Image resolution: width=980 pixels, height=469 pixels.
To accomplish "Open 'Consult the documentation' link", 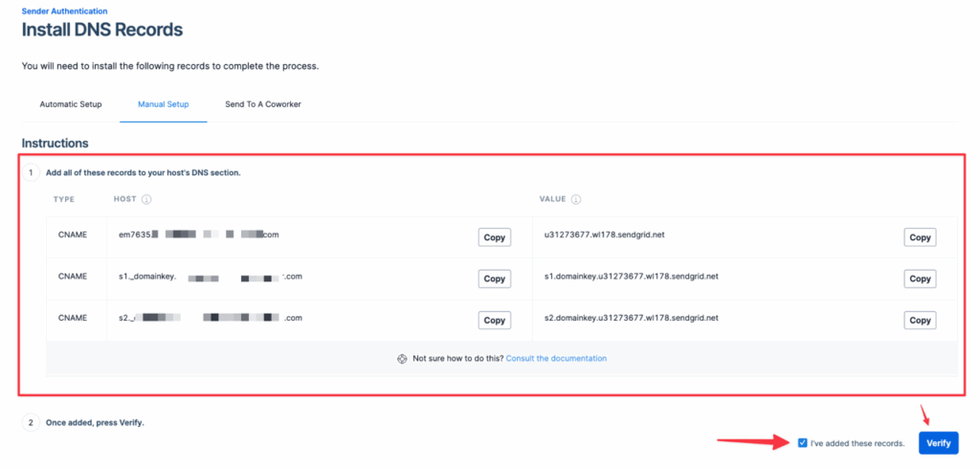I will pos(556,359).
